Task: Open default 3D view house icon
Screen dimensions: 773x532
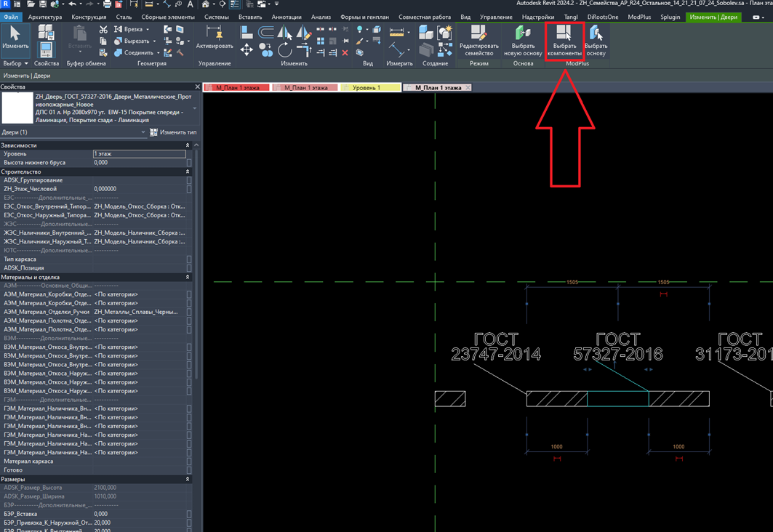Action: click(x=206, y=4)
